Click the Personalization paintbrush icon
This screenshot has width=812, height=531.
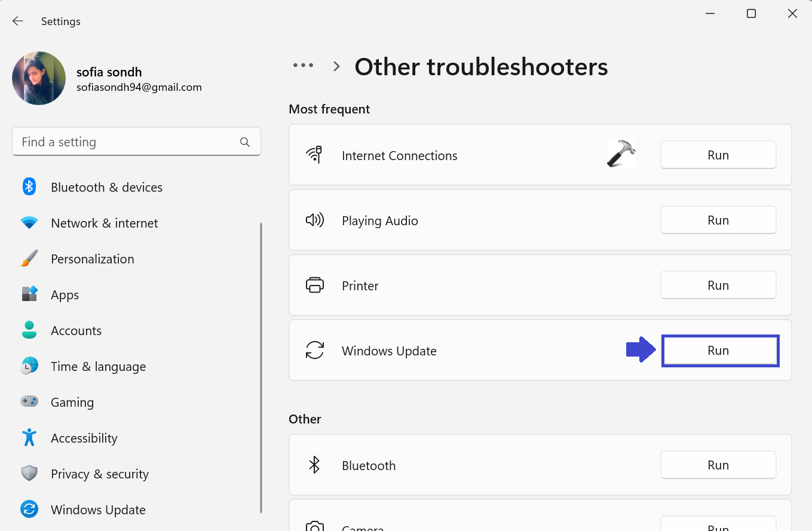pyautogui.click(x=29, y=259)
